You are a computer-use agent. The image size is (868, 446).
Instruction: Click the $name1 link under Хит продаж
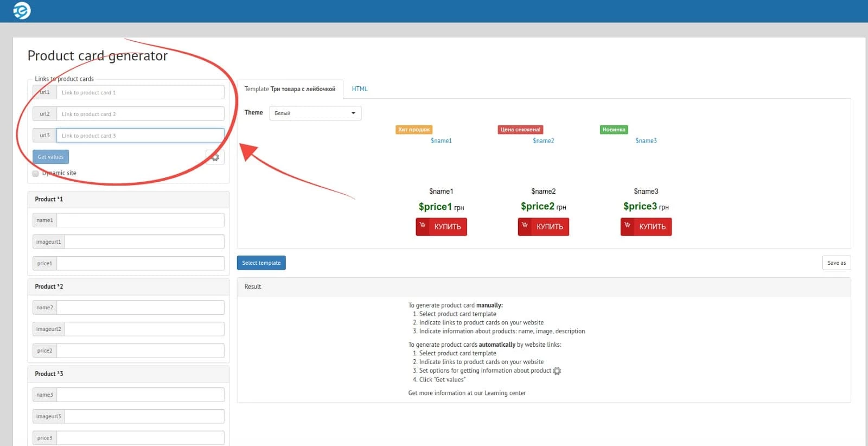(x=441, y=141)
